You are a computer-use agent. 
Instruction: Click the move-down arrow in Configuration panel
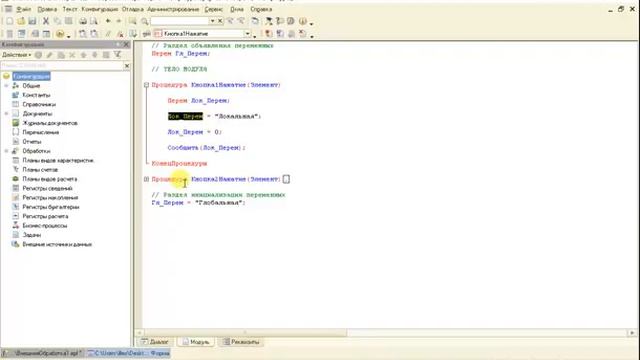tap(95, 55)
